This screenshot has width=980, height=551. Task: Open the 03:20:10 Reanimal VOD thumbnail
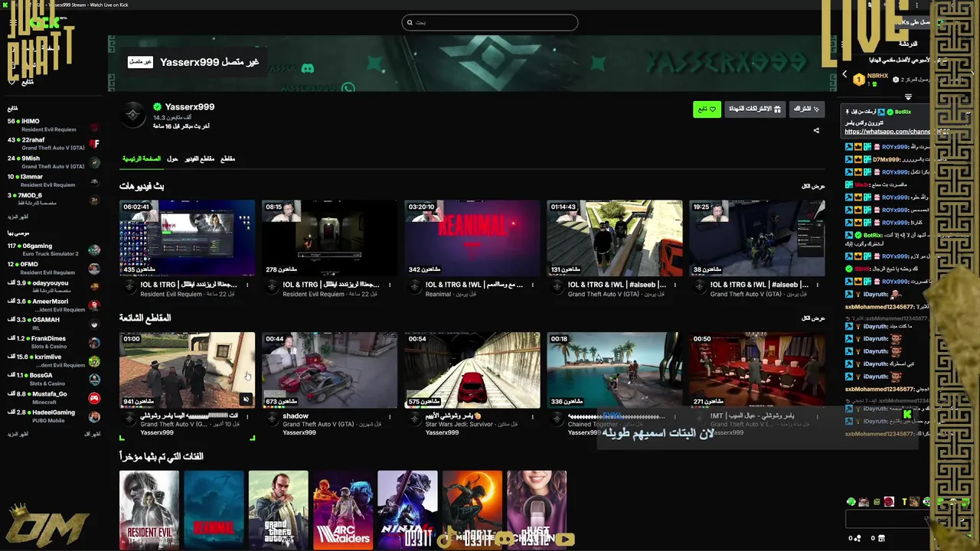click(x=472, y=238)
